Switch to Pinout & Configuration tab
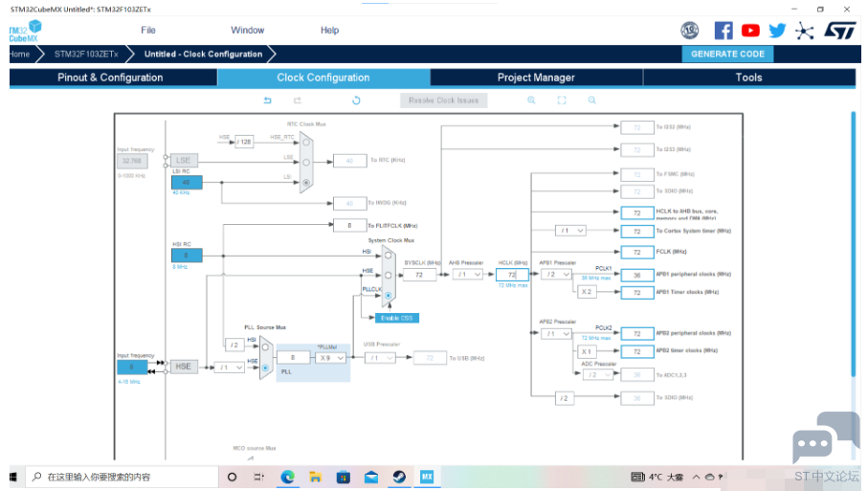 (111, 78)
